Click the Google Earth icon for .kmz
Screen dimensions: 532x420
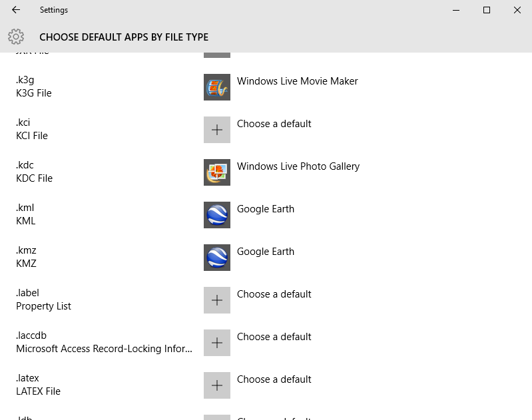pos(217,258)
